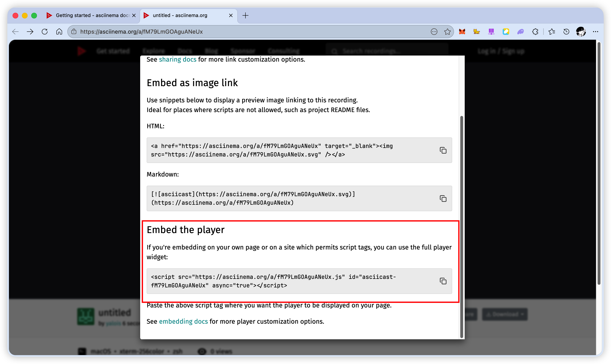
Task: Open the browser three-dot settings menu
Action: tap(596, 32)
